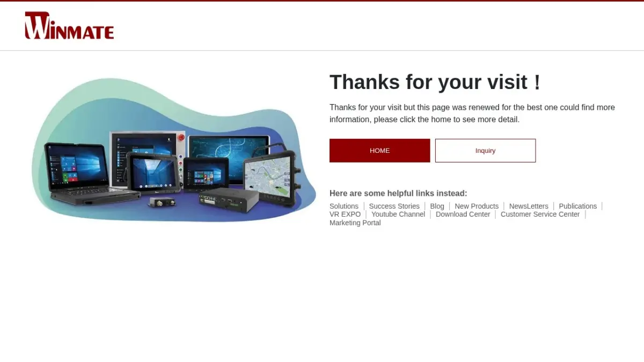Screen dimensions: 644x362
Task: Open the Inquiry button
Action: pyautogui.click(x=485, y=151)
